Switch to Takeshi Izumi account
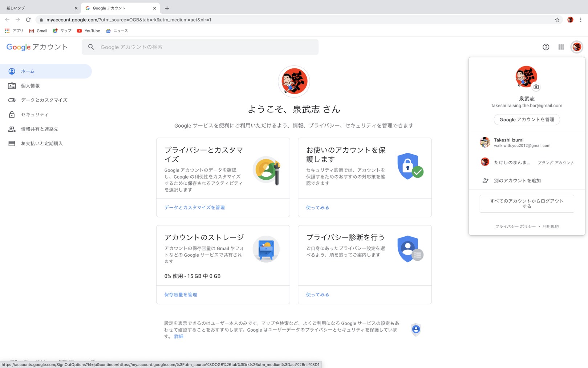The height and width of the screenshot is (368, 588). (527, 143)
